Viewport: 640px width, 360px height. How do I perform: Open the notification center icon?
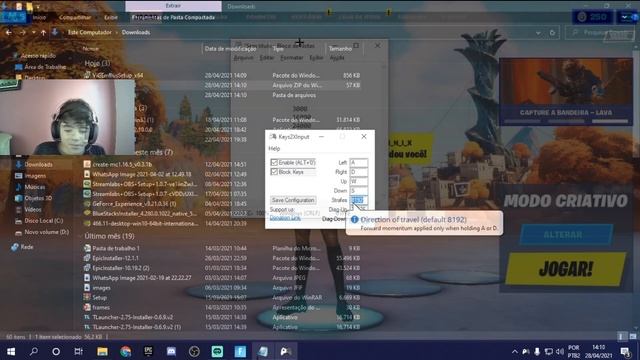tap(625, 351)
